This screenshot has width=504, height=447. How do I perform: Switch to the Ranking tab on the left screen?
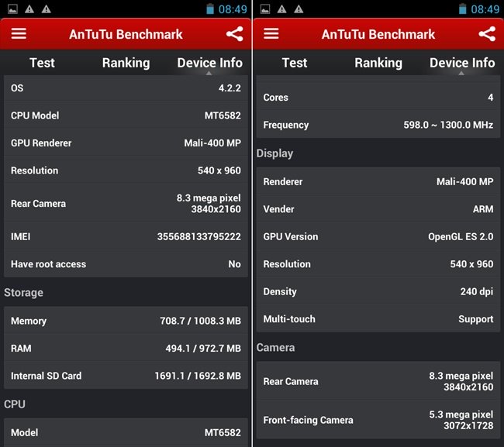[126, 63]
